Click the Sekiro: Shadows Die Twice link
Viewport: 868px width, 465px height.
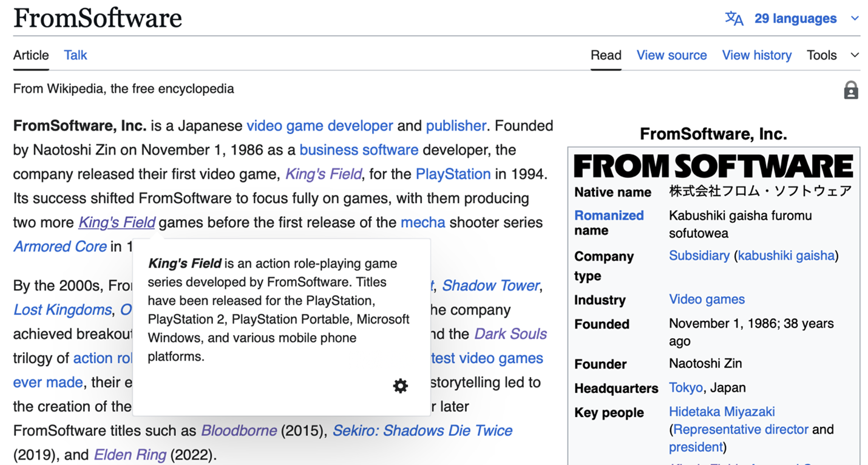pyautogui.click(x=422, y=430)
